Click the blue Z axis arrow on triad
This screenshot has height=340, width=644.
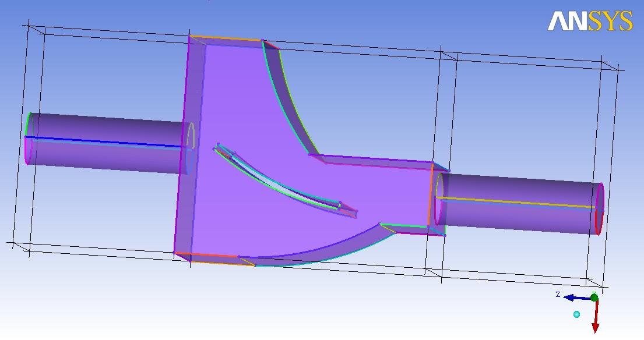pos(574,298)
